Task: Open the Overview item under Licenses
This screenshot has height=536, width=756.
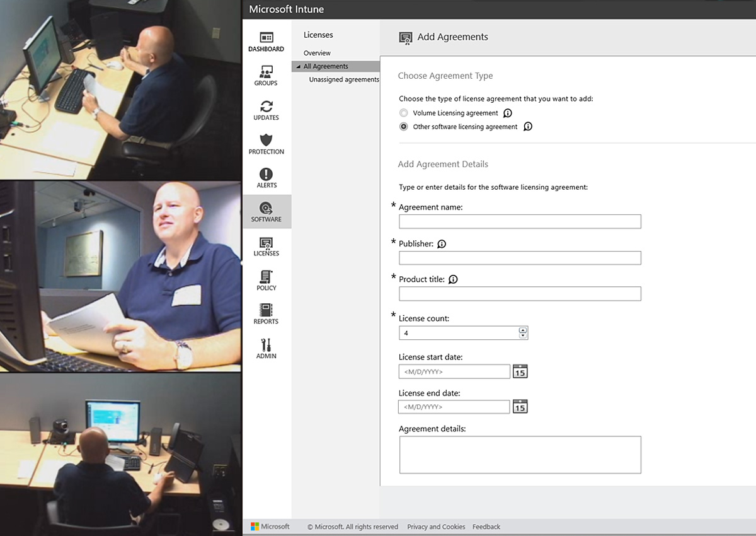Action: coord(317,53)
